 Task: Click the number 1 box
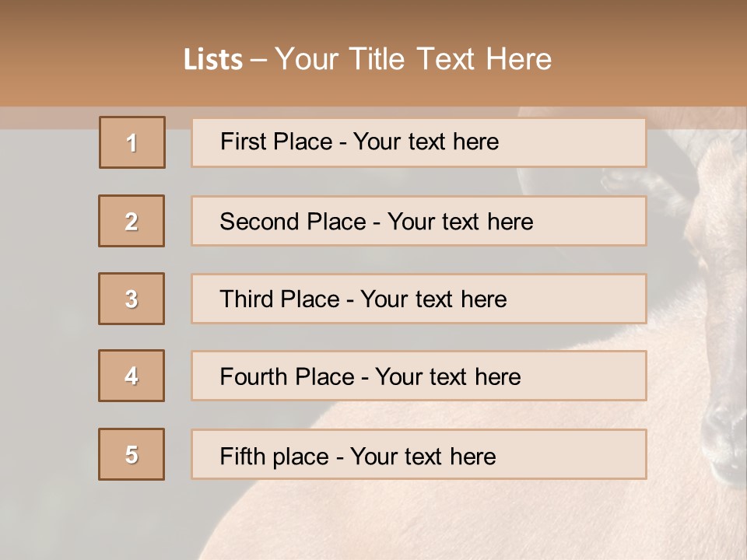click(132, 142)
